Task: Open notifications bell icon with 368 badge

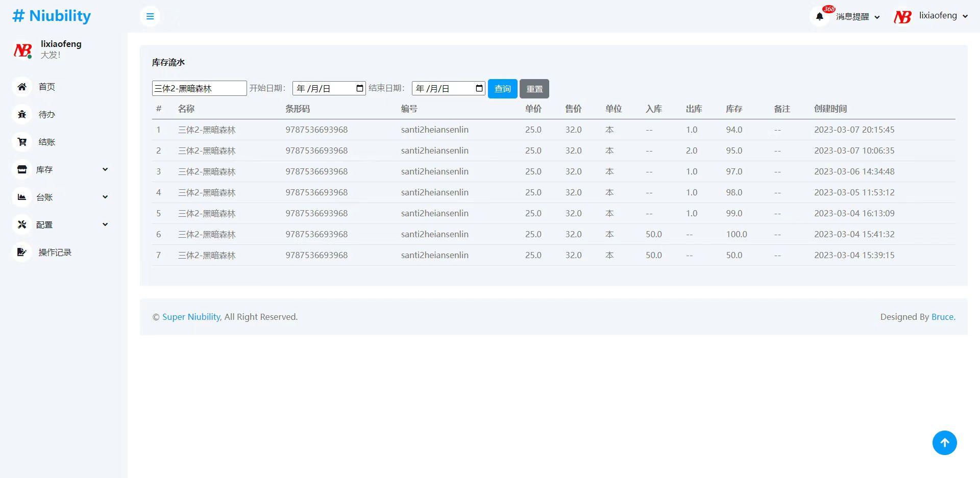Action: [x=820, y=16]
